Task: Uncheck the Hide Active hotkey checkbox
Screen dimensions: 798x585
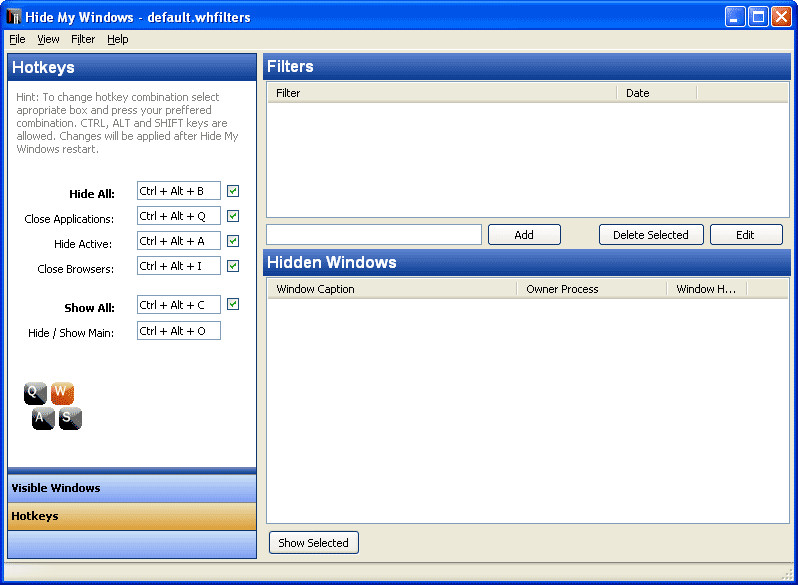Action: 233,241
